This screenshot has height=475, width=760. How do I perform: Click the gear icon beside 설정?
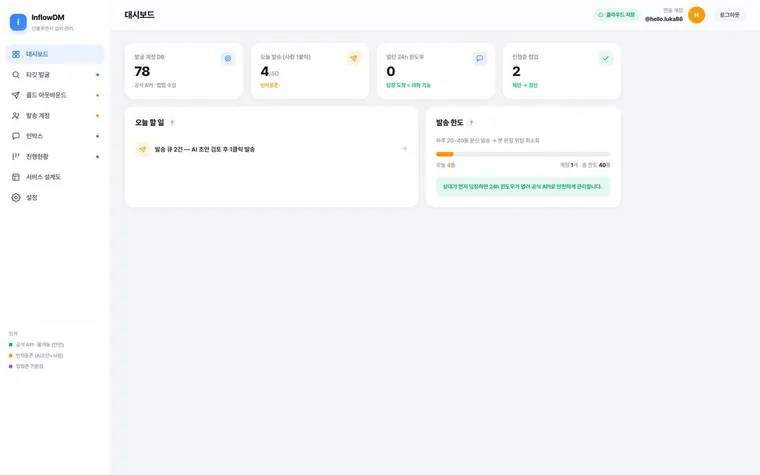click(16, 198)
